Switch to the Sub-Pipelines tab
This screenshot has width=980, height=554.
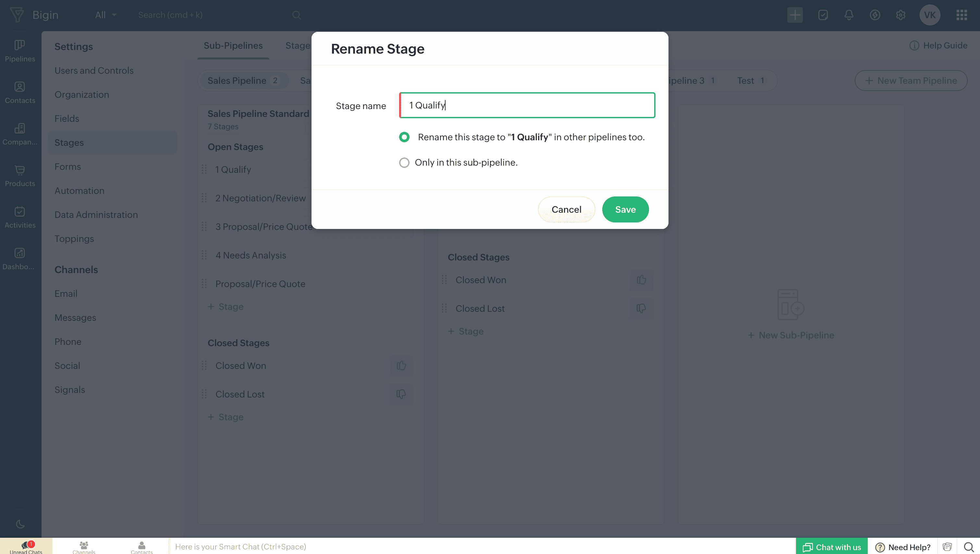(x=233, y=45)
